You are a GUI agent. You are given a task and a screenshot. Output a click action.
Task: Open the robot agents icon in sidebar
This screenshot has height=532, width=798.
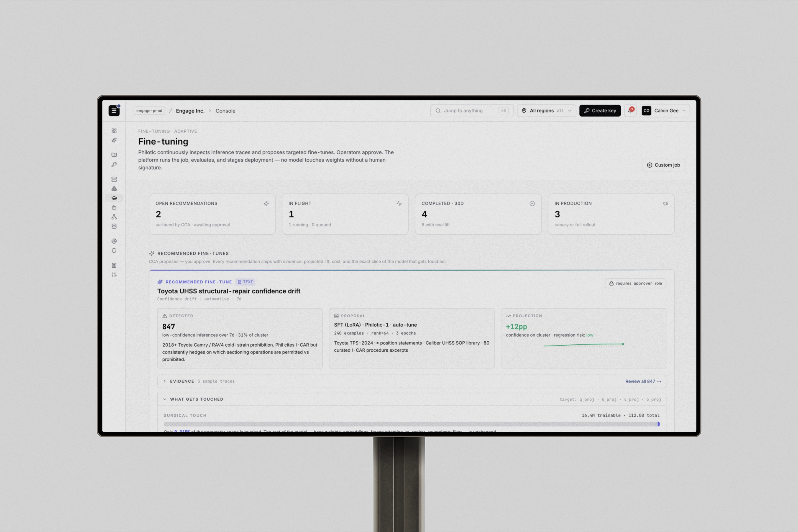(x=114, y=207)
